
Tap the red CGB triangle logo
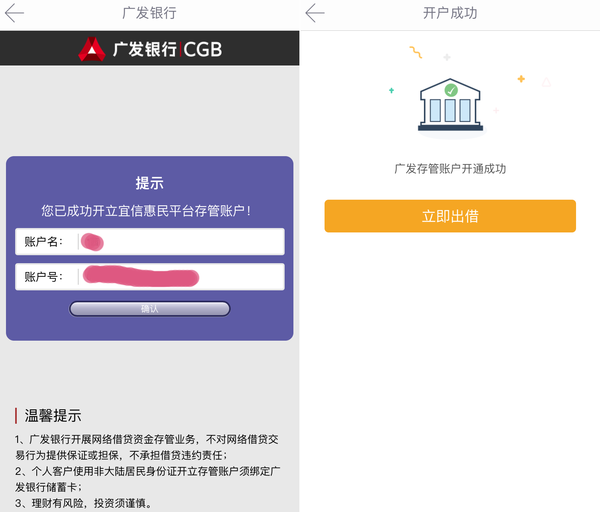[x=92, y=49]
